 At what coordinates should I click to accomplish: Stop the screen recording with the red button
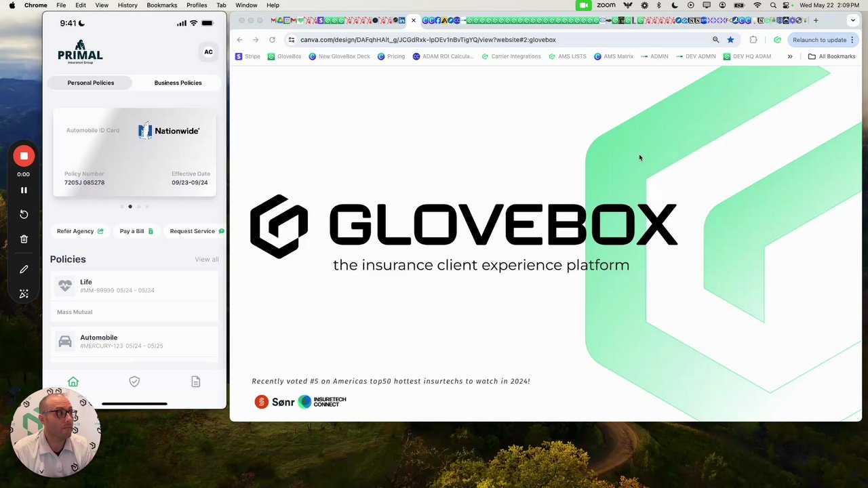pyautogui.click(x=24, y=156)
